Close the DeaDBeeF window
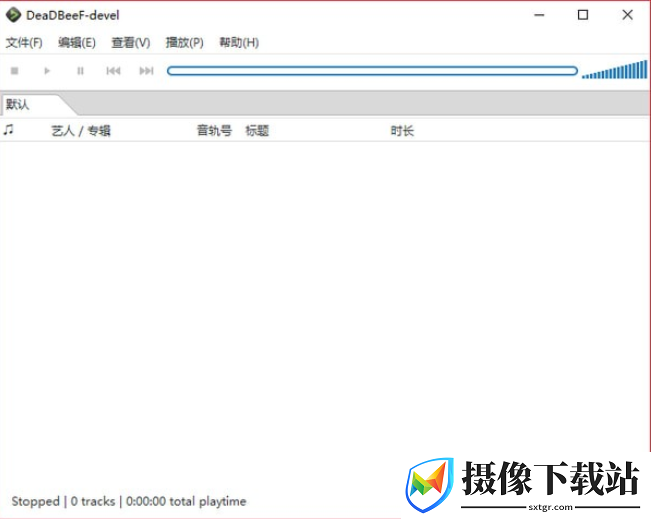Screen dimensions: 651x519 [627, 15]
